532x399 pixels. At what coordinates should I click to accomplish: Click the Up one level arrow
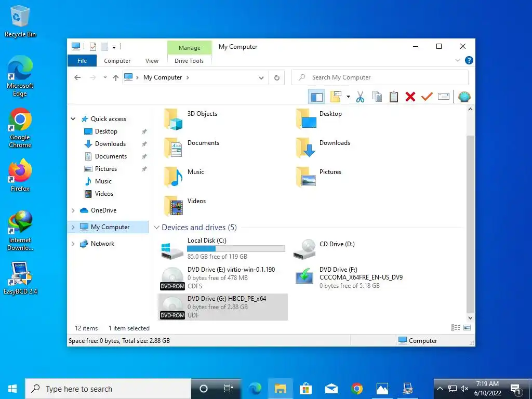click(116, 78)
